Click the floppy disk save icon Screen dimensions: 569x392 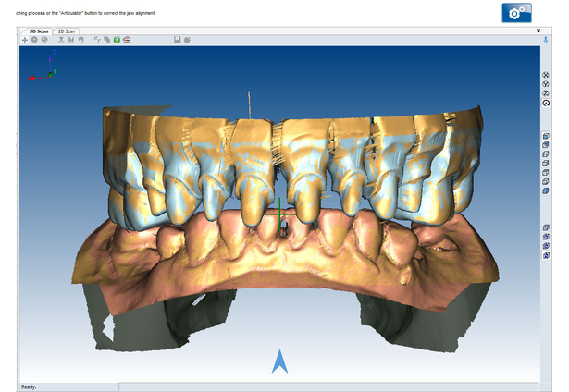177,40
